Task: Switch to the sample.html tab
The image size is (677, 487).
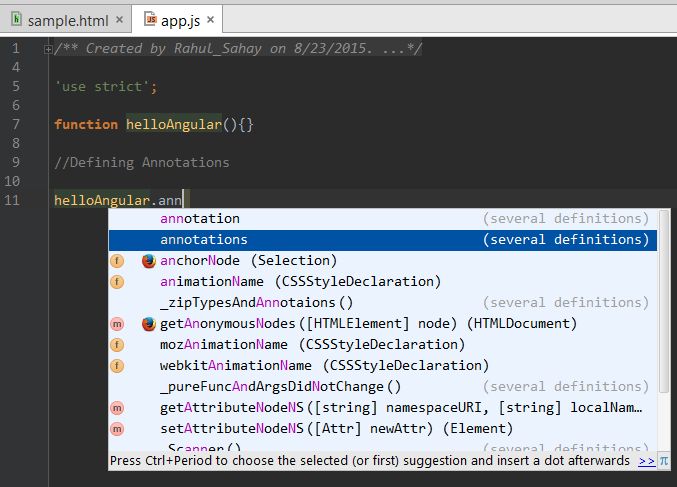Action: (65, 20)
